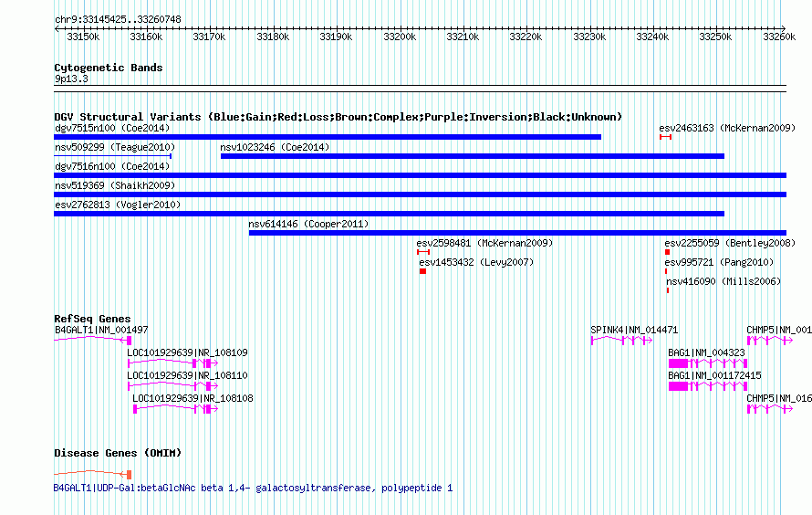The height and width of the screenshot is (515, 812).
Task: Click the esv2598481 (McKernan2009) red loss marker
Action: point(423,252)
